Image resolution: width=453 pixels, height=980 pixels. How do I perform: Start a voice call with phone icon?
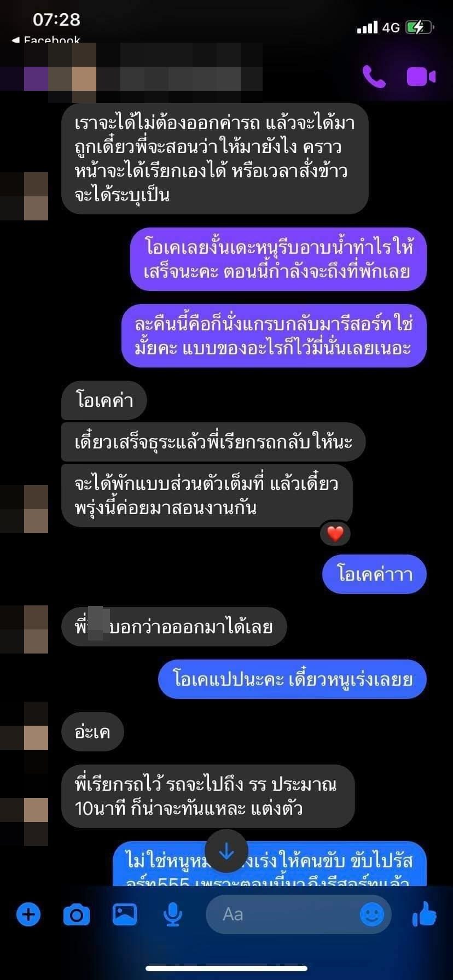point(374,77)
